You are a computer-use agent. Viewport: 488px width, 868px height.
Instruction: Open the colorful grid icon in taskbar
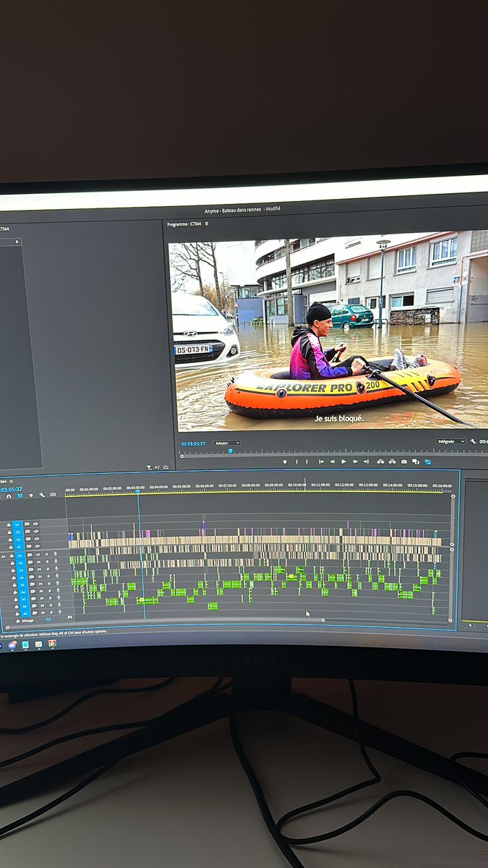52,644
